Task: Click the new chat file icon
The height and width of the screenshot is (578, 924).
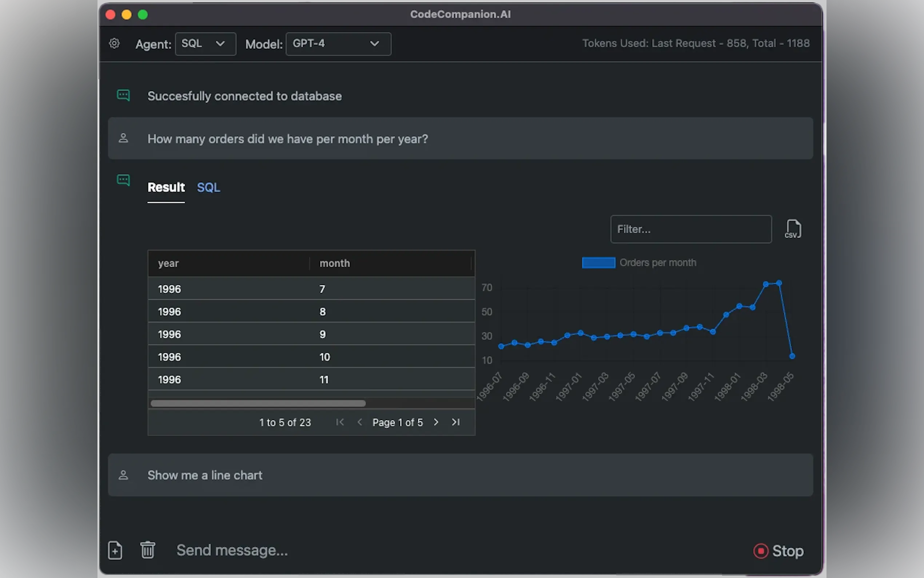Action: coord(115,550)
